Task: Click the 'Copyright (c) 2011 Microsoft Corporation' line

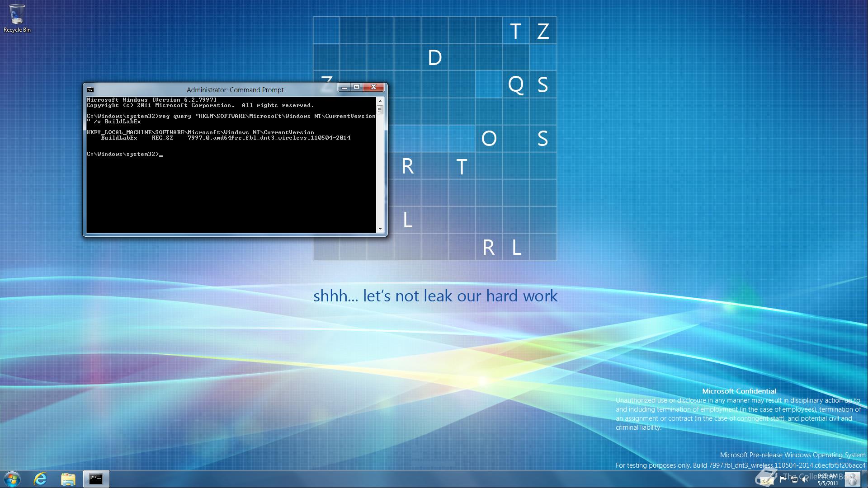Action: [x=200, y=105]
